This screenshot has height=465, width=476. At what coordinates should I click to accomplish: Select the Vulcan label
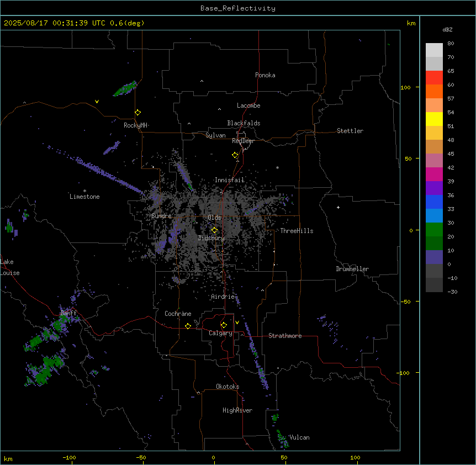[299, 437]
